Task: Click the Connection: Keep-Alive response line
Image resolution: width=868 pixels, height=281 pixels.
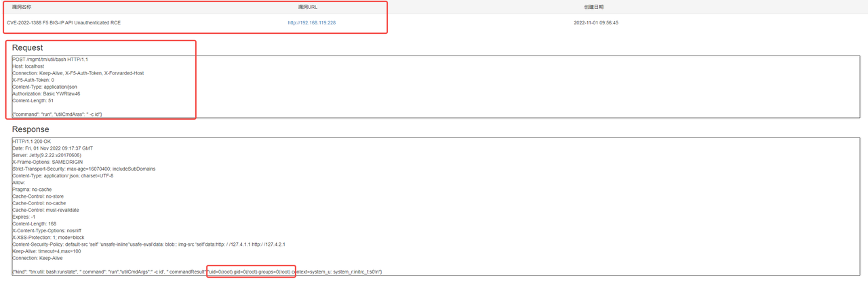Action: coord(38,257)
